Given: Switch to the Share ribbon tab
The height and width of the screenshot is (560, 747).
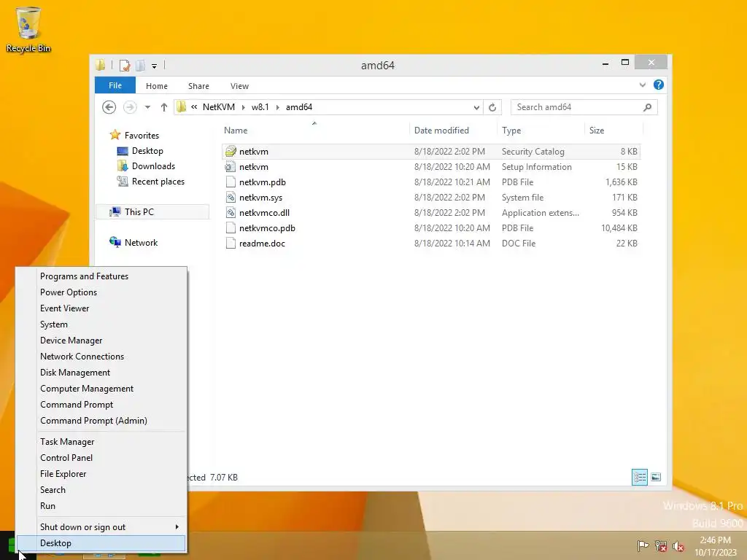Looking at the screenshot, I should pos(198,86).
